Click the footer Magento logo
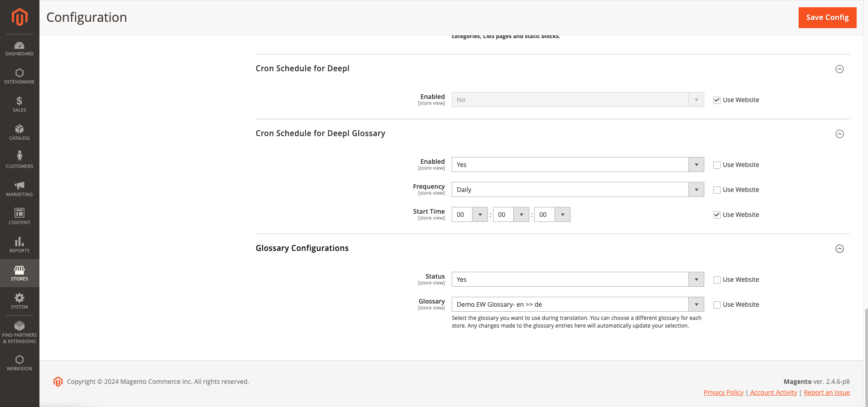The width and height of the screenshot is (868, 407). (58, 382)
